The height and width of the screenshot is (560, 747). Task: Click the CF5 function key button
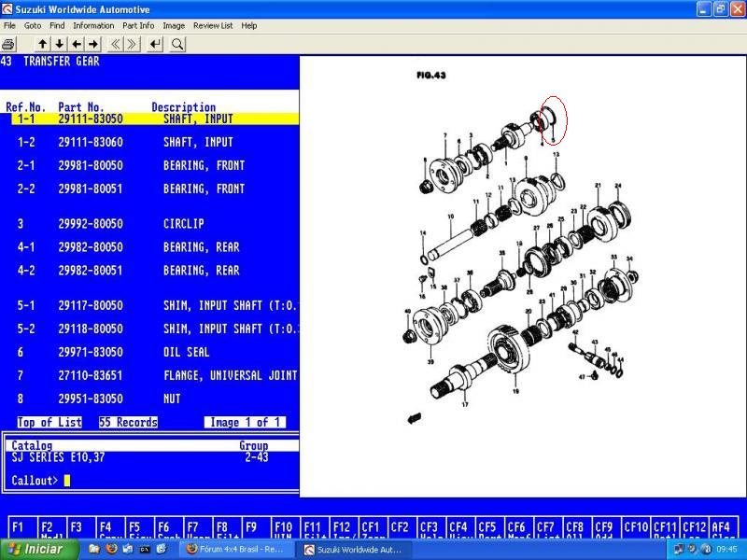point(489,527)
